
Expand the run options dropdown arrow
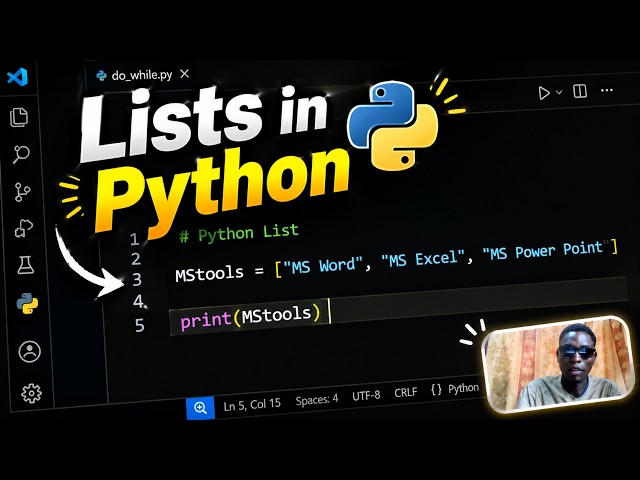pos(559,92)
